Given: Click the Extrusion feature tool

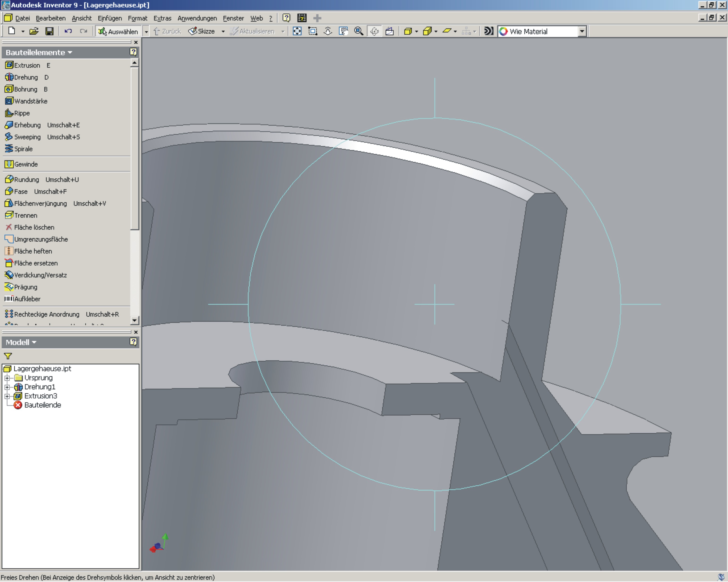Looking at the screenshot, I should 27,66.
